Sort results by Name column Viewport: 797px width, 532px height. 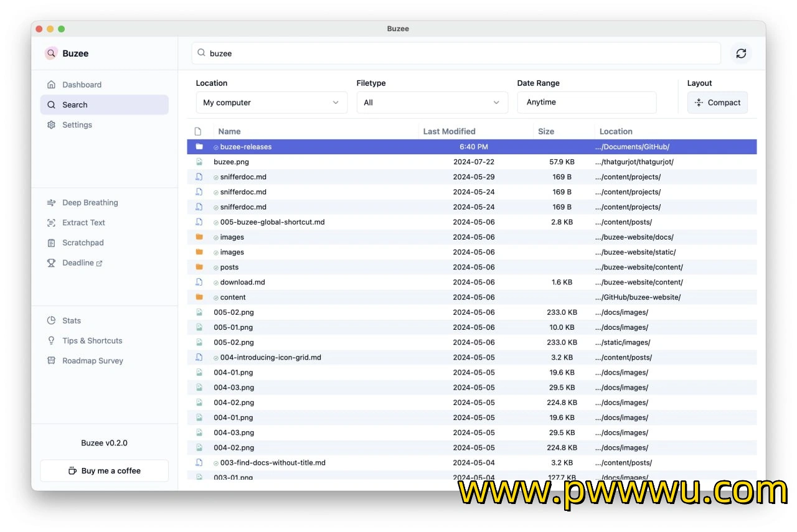[x=229, y=131]
